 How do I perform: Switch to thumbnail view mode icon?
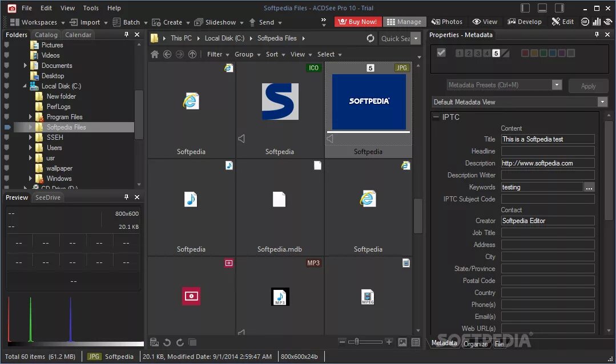point(402,342)
